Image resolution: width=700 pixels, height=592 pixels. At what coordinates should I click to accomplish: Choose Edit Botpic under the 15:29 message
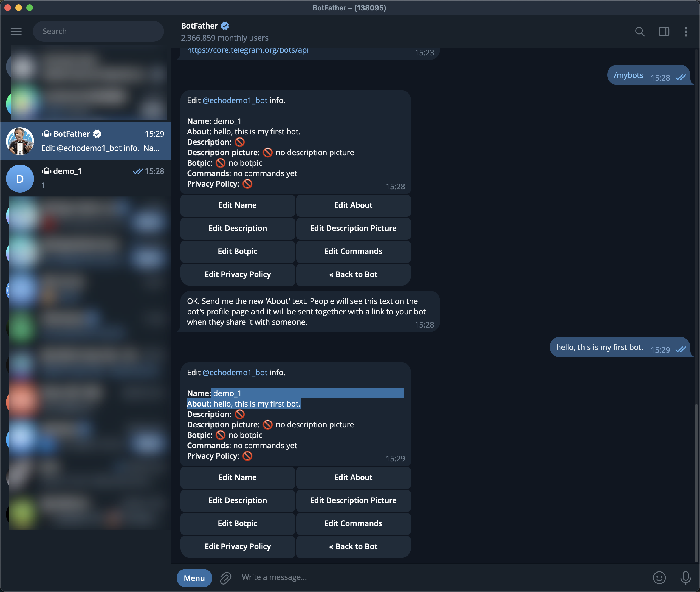point(238,524)
